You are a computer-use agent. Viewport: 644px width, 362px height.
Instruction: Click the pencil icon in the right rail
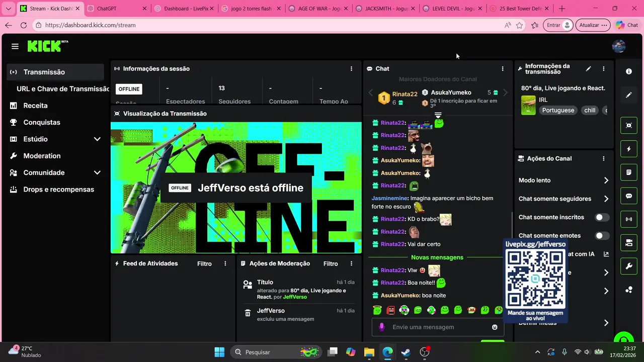click(629, 95)
